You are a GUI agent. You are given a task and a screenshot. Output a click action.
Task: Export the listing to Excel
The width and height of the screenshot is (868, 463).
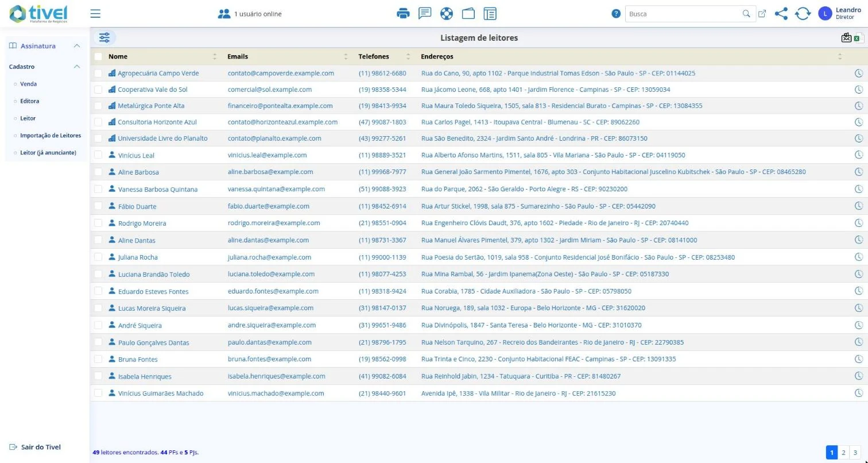(858, 38)
